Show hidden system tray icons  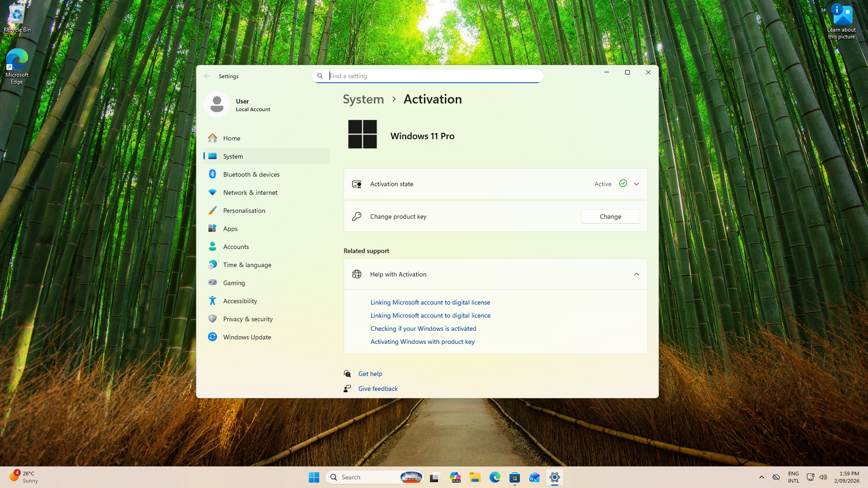click(x=762, y=477)
